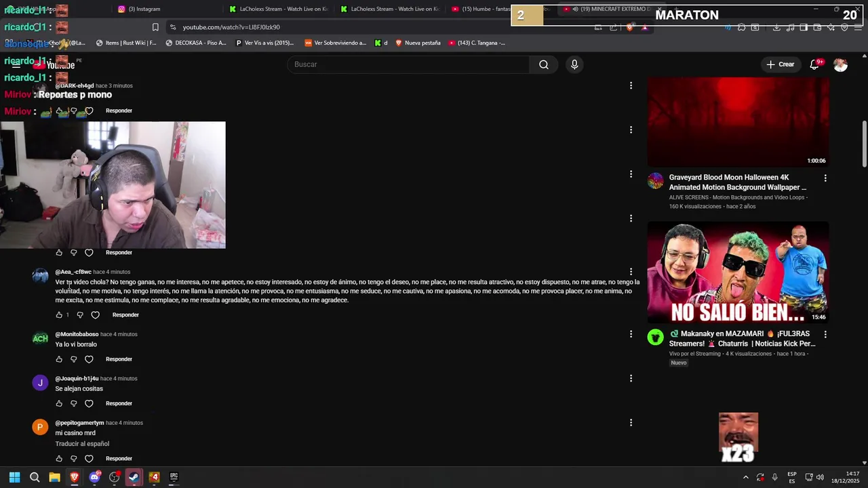868x488 pixels.
Task: Open the @pepitogamertym username link
Action: click(x=79, y=423)
